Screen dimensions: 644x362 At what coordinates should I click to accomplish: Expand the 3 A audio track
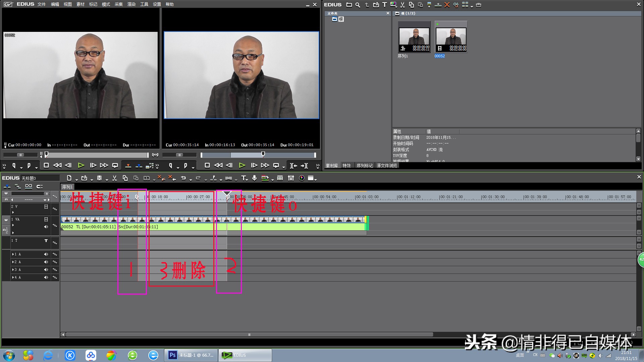pos(13,270)
